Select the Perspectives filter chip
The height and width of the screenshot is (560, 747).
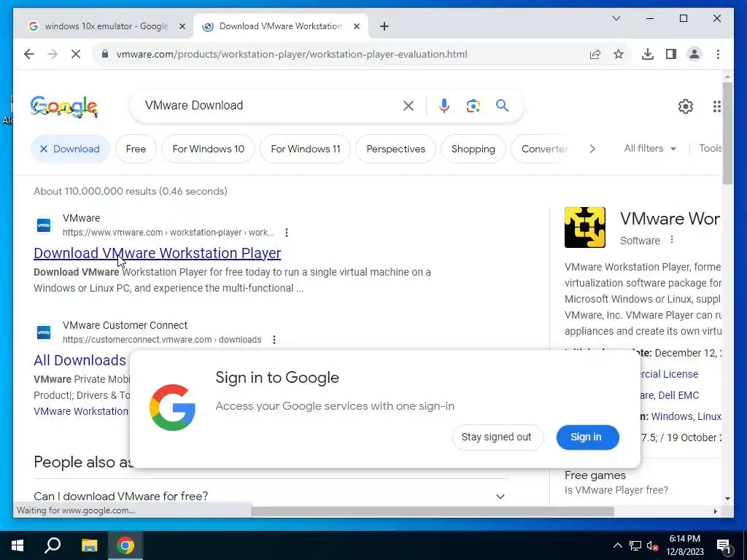pos(395,149)
